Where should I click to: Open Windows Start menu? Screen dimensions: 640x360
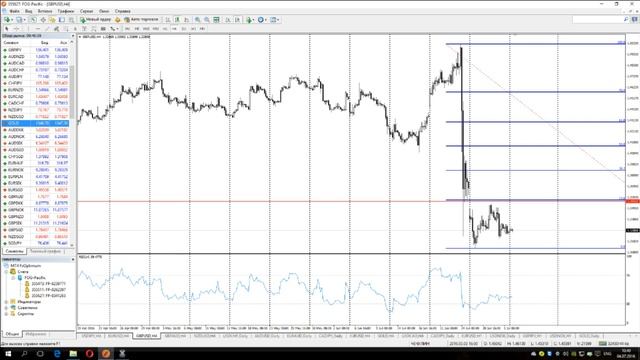[8, 353]
